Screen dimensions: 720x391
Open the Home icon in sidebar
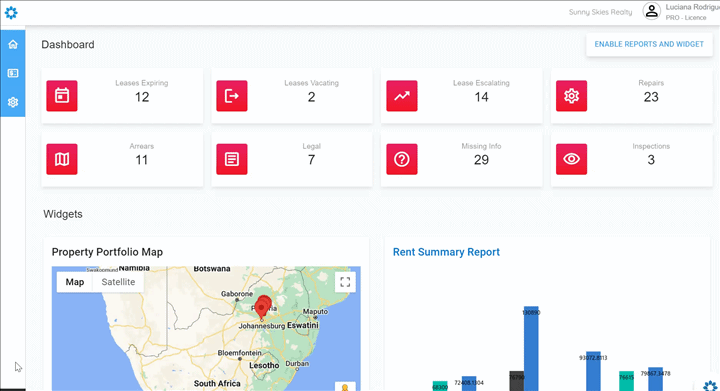click(x=13, y=45)
